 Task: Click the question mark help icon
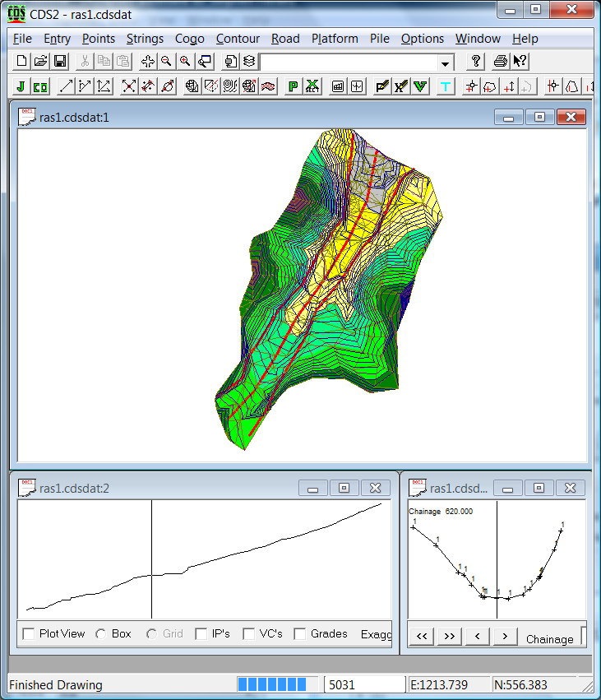pyautogui.click(x=475, y=62)
